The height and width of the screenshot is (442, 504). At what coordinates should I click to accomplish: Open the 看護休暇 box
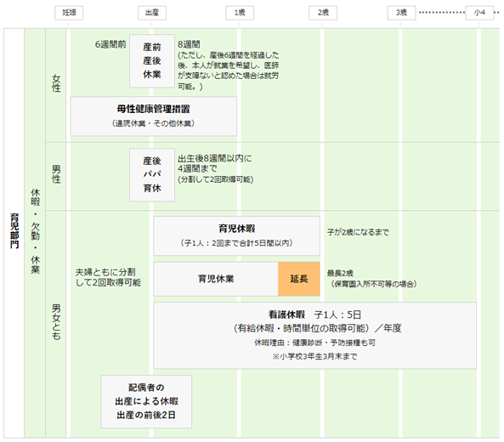(314, 335)
